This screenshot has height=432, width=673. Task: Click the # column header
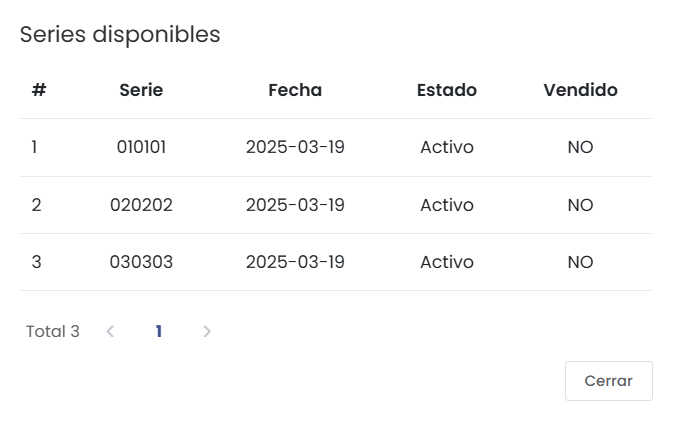click(x=39, y=90)
